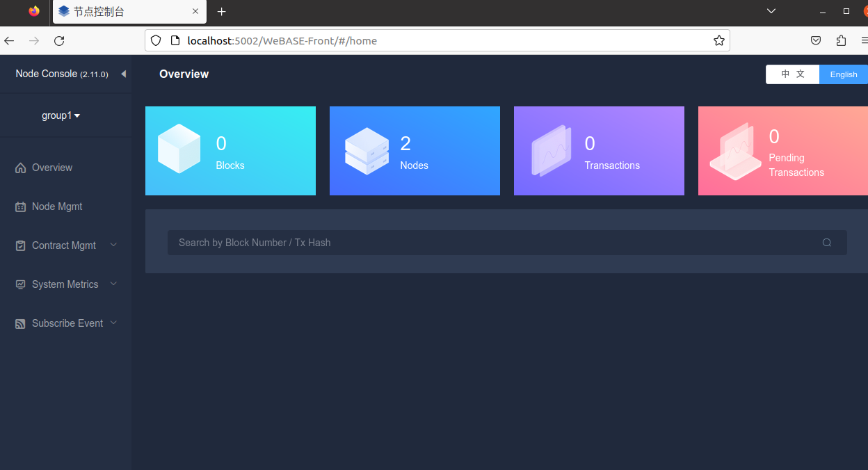Bookmark the page using the star icon

click(718, 40)
